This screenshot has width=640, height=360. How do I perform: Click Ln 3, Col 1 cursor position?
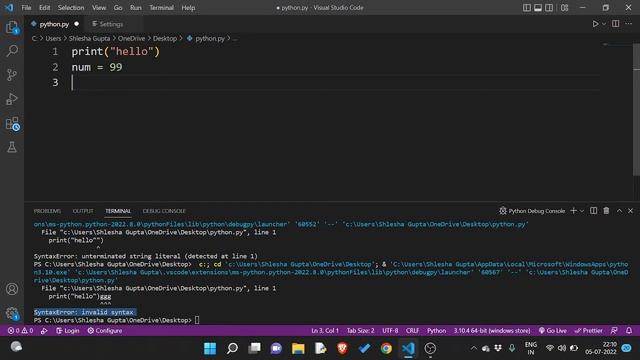tap(325, 331)
